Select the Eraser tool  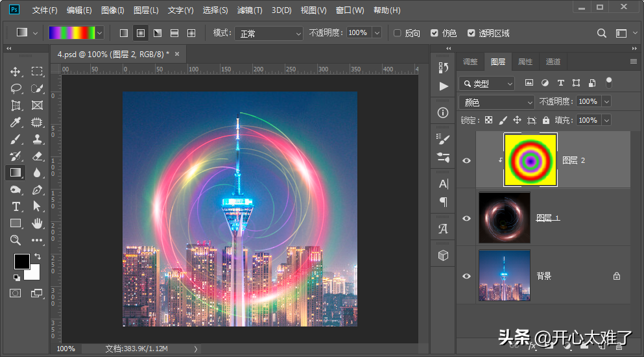coord(37,156)
